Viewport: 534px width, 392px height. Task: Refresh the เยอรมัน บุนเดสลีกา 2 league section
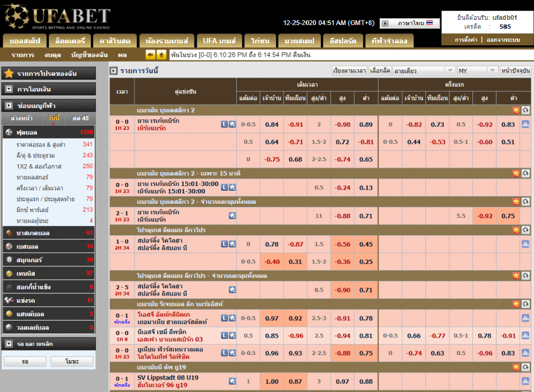click(x=526, y=110)
